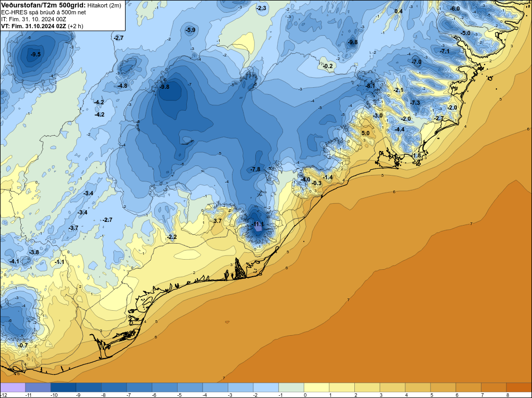
Task: Click the -4.8 temperature label
Action: click(122, 86)
